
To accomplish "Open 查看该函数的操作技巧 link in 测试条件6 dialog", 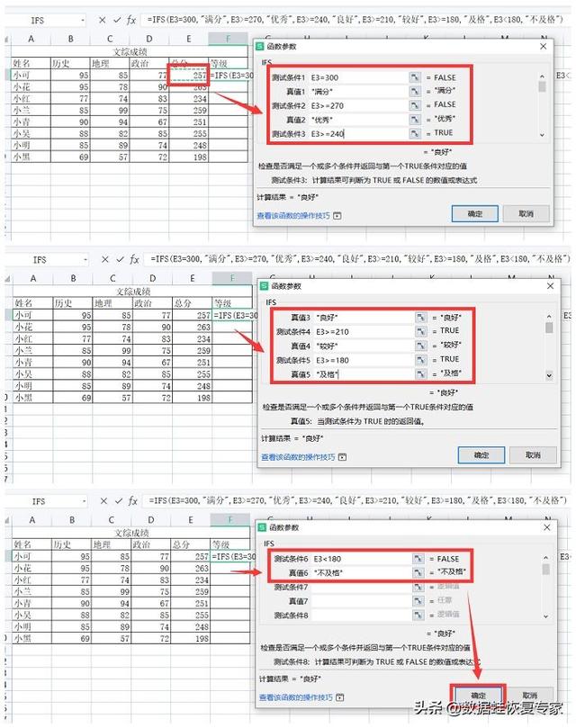I will [x=296, y=697].
